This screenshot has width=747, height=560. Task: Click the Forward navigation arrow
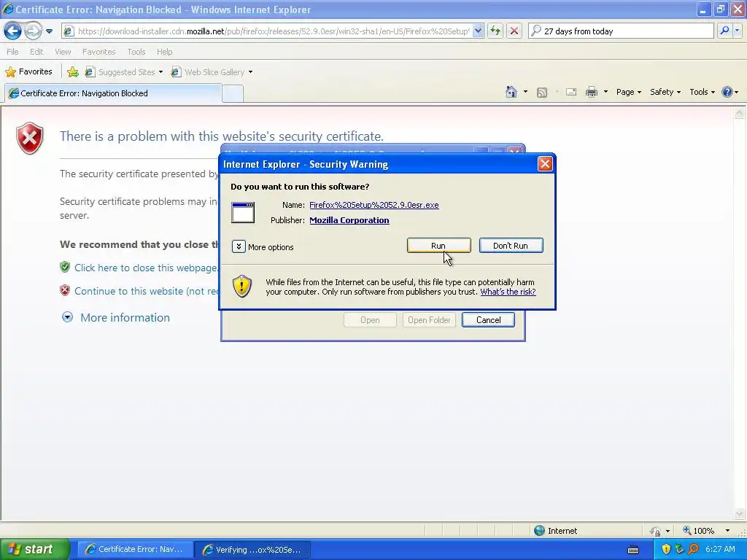[x=33, y=31]
